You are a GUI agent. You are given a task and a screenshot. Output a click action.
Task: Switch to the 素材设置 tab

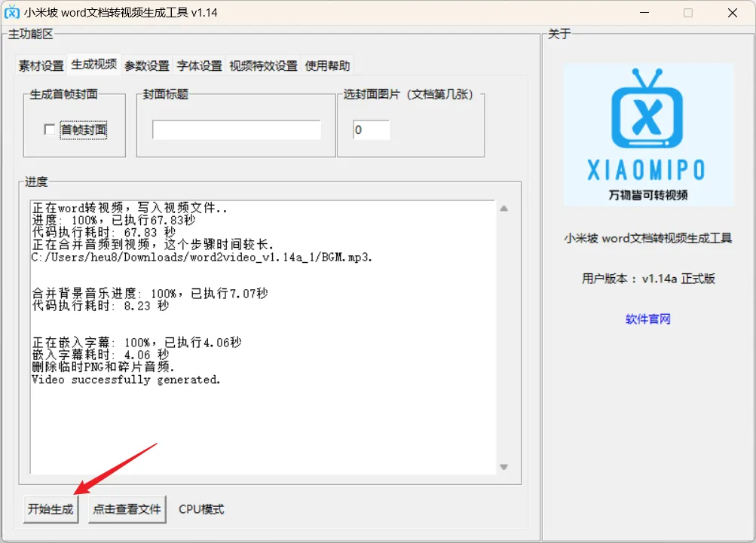(x=41, y=66)
